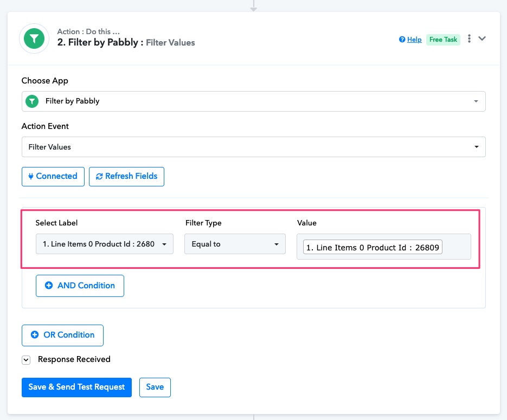The image size is (507, 420).
Task: Click the Save button
Action: click(x=155, y=387)
